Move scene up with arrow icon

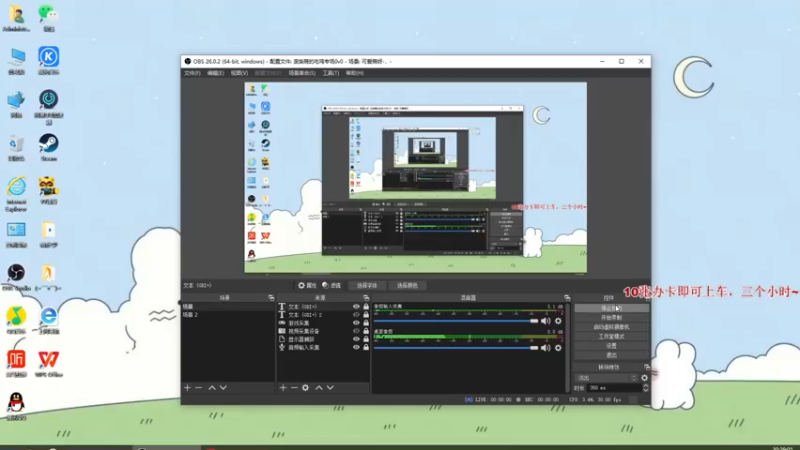coord(212,388)
